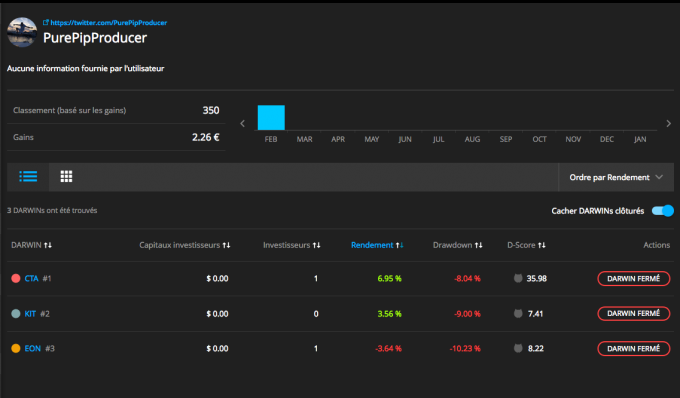Screen dimensions: 680x398
Task: Switch to grid view icon
Action: (x=66, y=176)
